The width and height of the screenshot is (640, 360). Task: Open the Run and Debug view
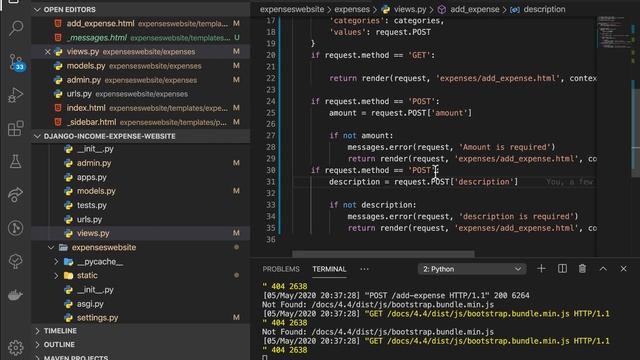16,95
